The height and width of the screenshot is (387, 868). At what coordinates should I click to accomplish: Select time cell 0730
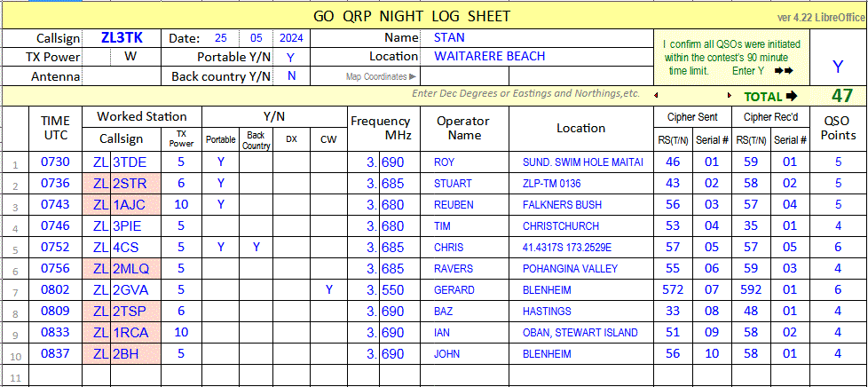tap(55, 162)
